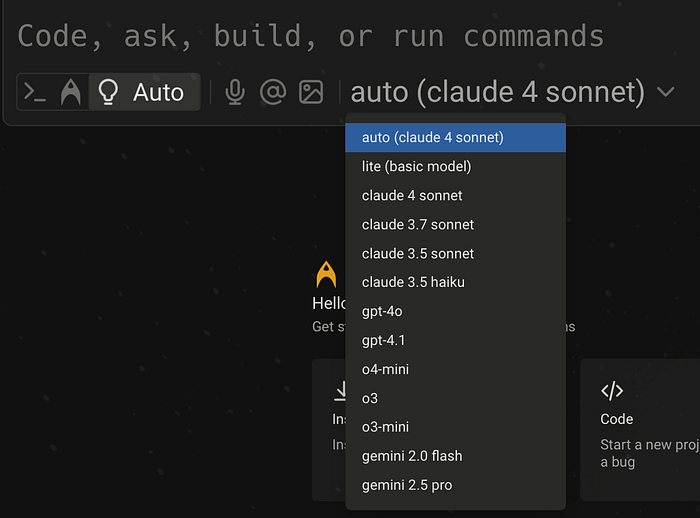Click the code brackets icon on Code card

pyautogui.click(x=612, y=391)
